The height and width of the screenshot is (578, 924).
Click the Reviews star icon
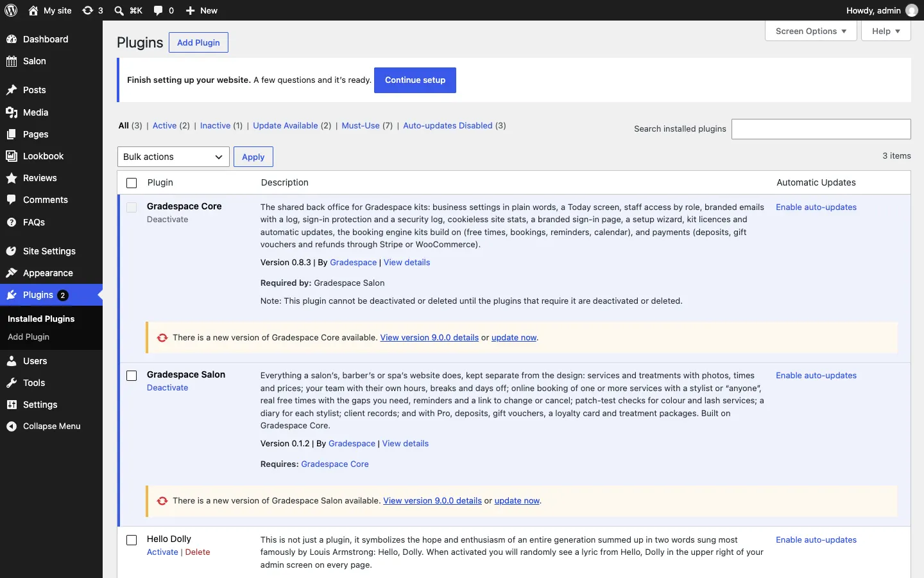pos(12,178)
